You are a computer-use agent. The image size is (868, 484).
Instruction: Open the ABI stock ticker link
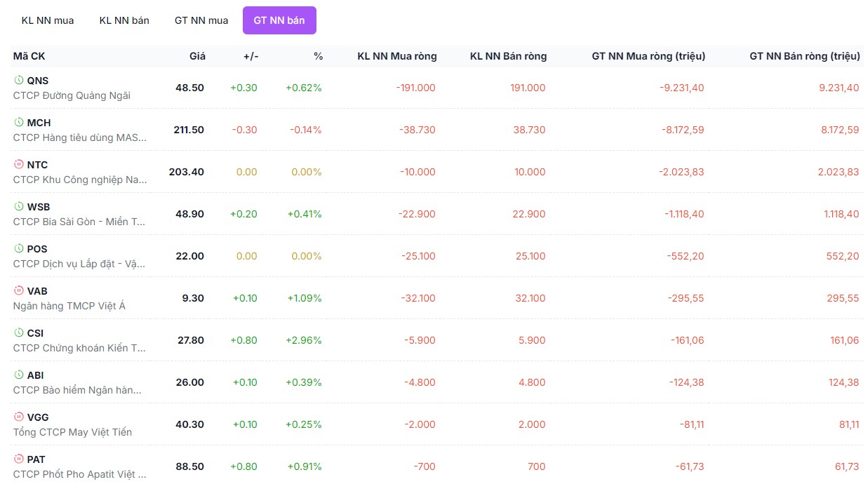click(x=36, y=375)
